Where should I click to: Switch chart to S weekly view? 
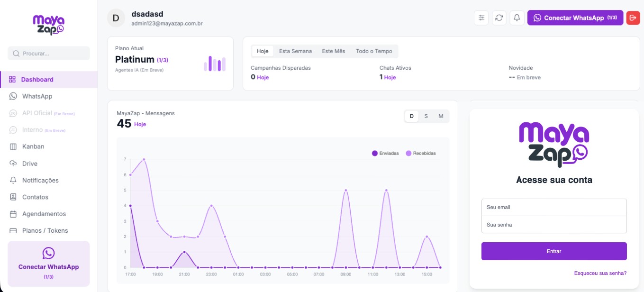pyautogui.click(x=426, y=116)
